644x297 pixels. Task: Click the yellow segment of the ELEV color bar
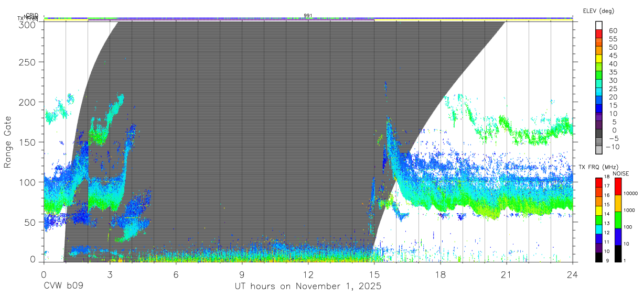(599, 60)
